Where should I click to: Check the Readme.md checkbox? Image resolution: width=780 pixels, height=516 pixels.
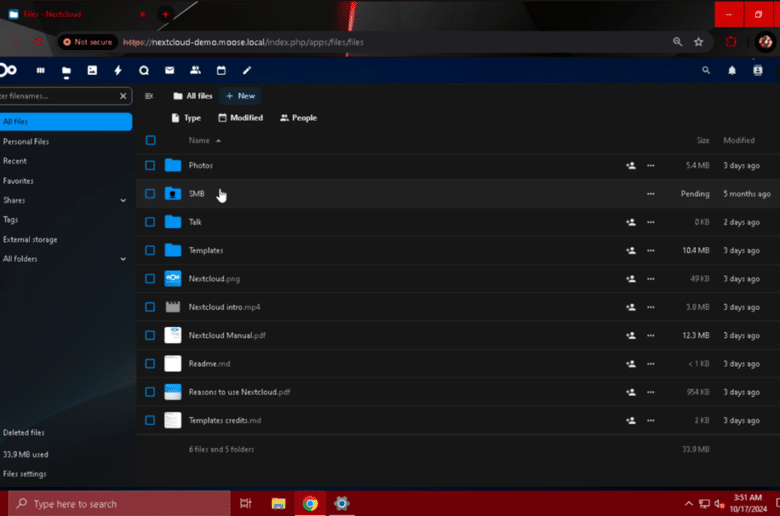click(150, 364)
